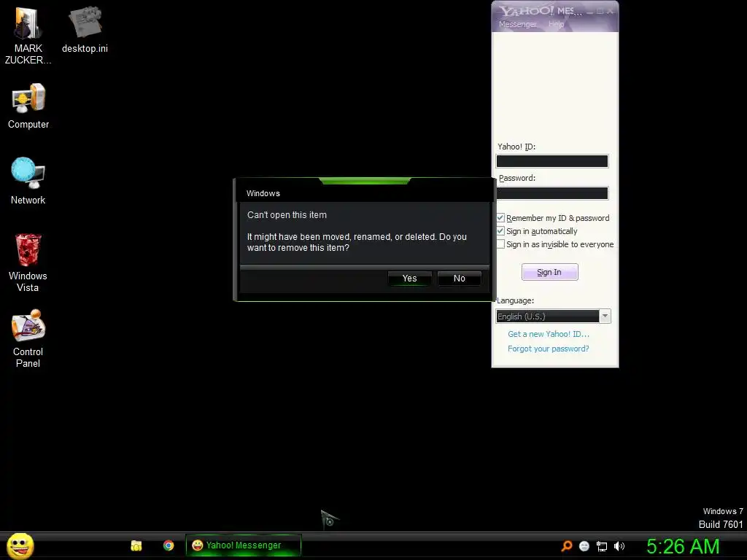The image size is (747, 560).
Task: Click the Windows dialog title text
Action: [x=263, y=193]
